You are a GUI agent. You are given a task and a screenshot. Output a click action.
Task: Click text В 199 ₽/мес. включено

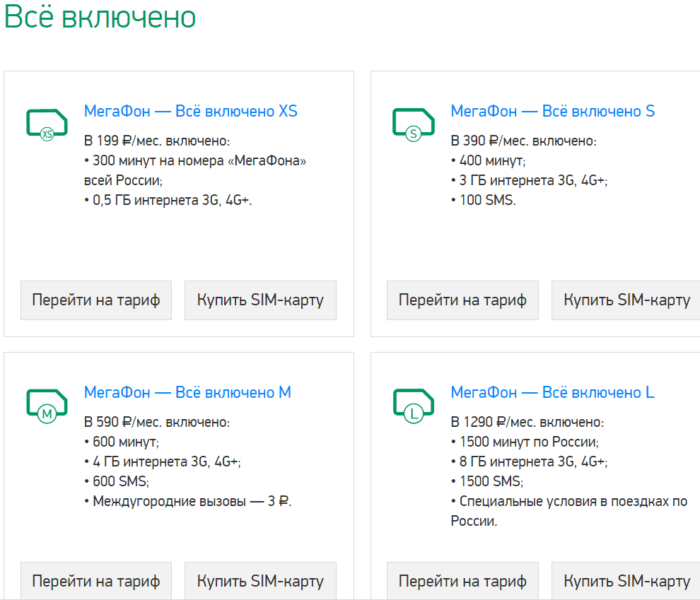tap(157, 141)
